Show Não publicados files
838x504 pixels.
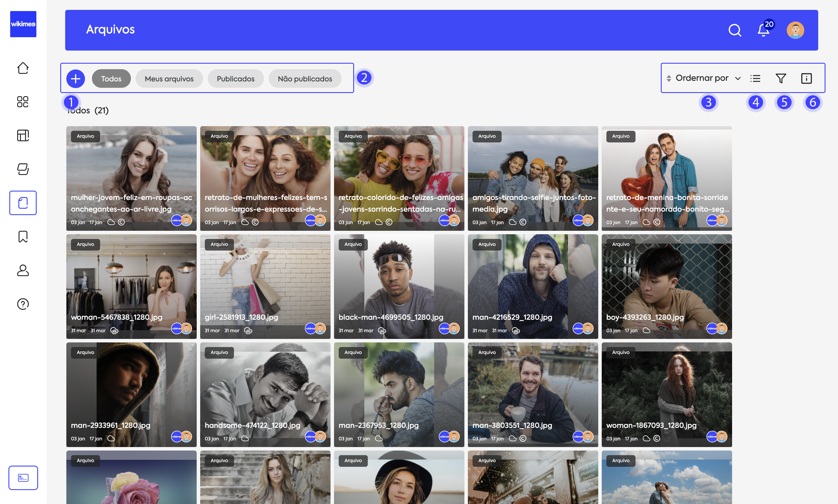[x=305, y=79]
